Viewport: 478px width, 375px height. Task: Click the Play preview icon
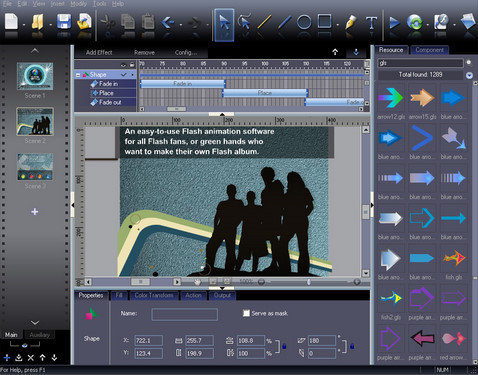coord(395,23)
